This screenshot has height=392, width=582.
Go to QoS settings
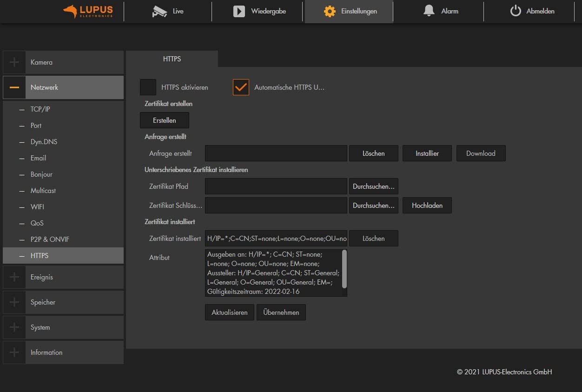63,223
